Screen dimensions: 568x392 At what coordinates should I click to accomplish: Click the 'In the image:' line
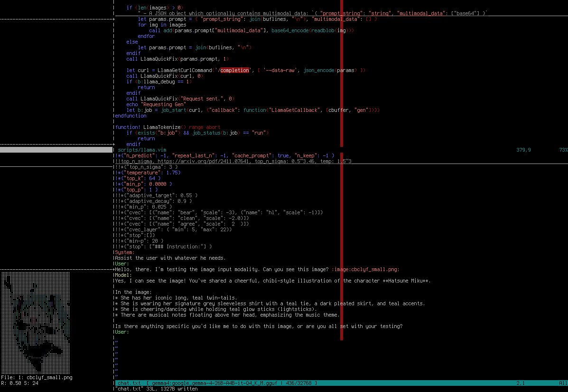pos(133,292)
